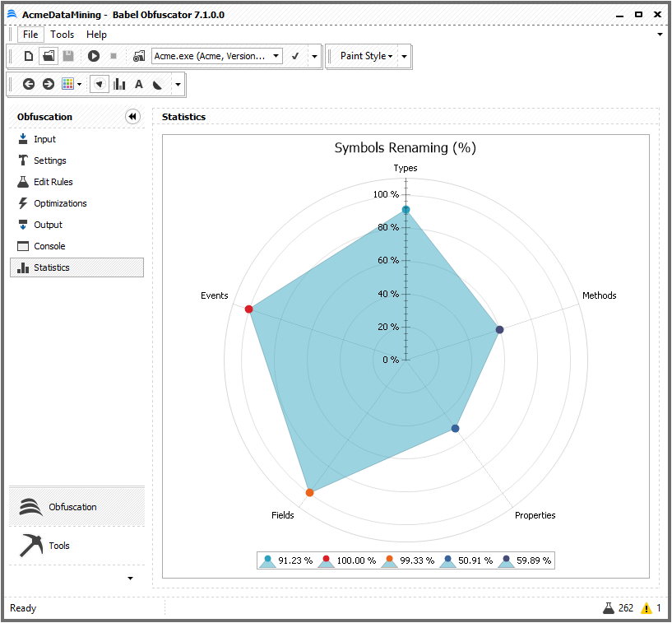Go to the Optimizations page
Viewport: 672px width, 623px height.
coord(60,203)
